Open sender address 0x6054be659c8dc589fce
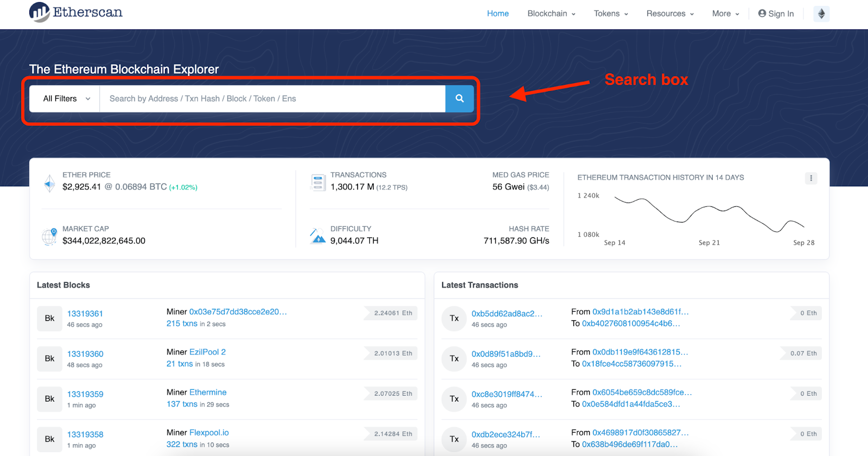The image size is (868, 456). coord(642,392)
